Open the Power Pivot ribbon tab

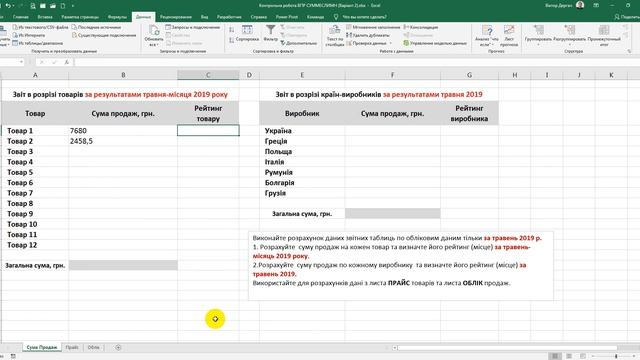coord(287,17)
